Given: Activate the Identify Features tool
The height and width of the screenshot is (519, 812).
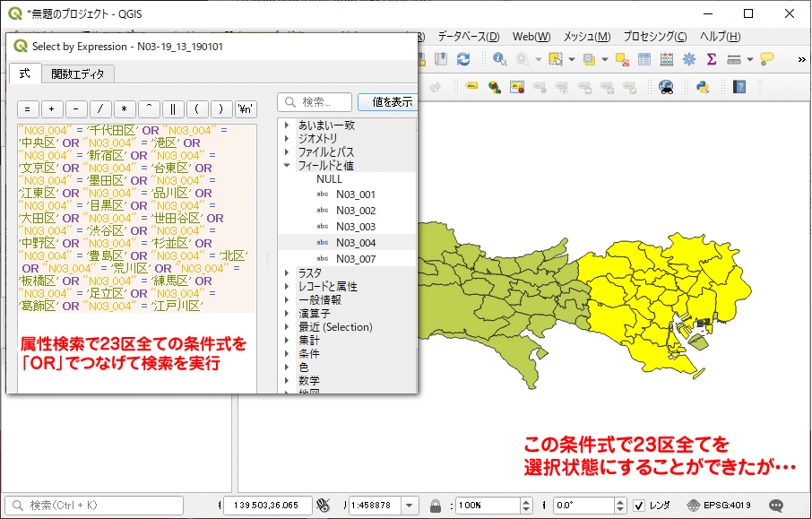Looking at the screenshot, I should (x=497, y=58).
